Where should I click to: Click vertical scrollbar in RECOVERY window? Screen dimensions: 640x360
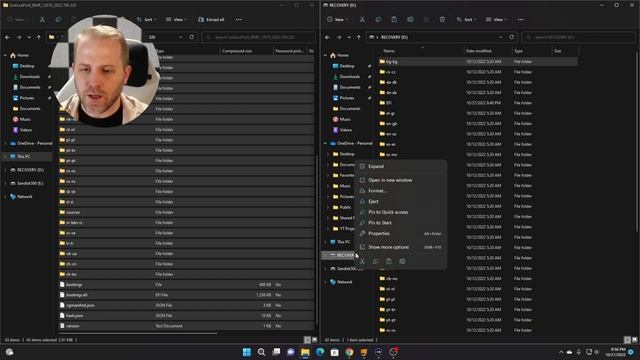point(637,143)
